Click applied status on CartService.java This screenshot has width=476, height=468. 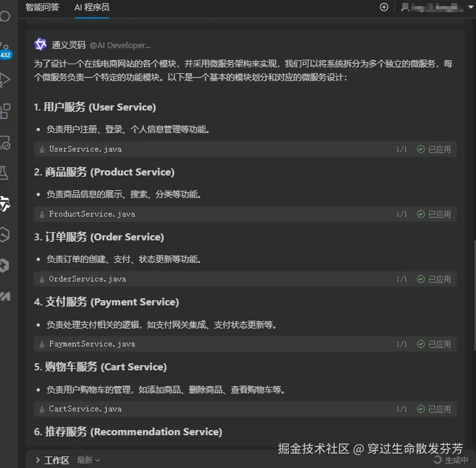tap(433, 409)
